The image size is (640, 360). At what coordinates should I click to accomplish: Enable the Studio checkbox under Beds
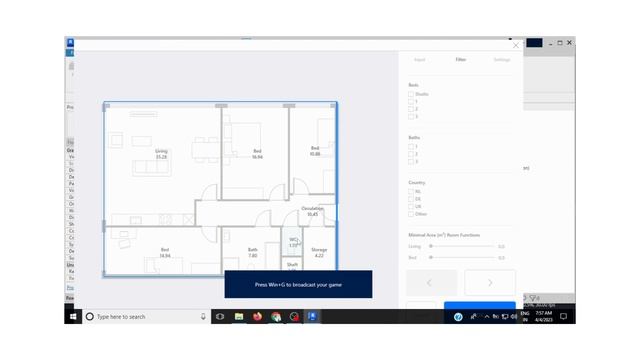click(x=411, y=94)
